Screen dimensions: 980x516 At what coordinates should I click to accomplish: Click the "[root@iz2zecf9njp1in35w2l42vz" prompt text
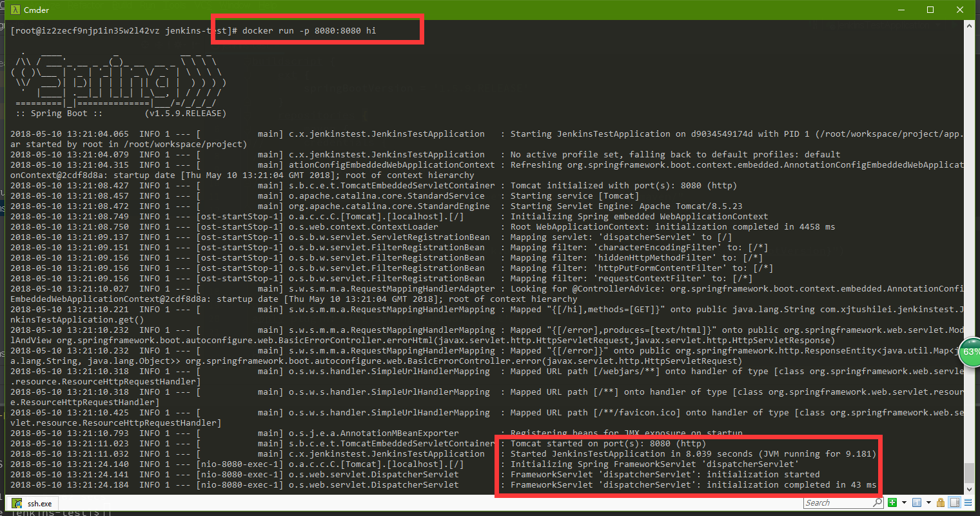[85, 30]
